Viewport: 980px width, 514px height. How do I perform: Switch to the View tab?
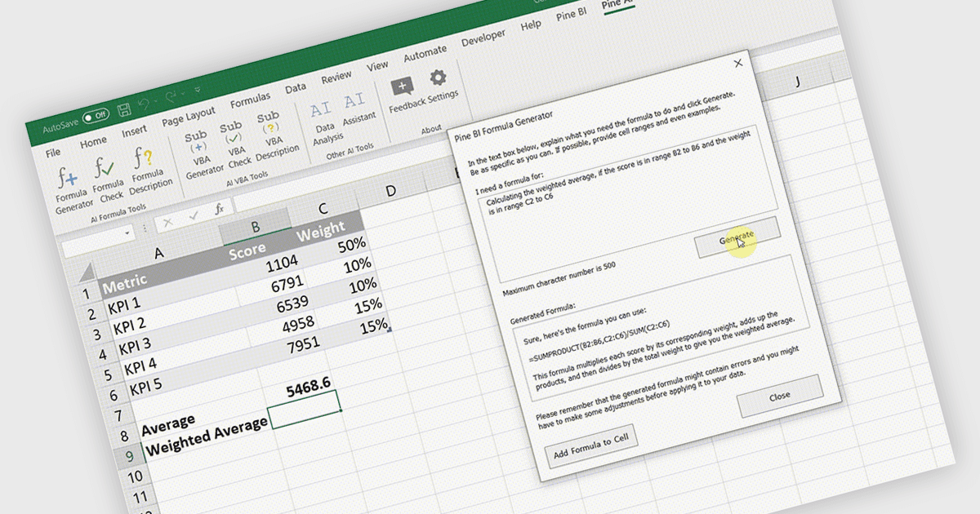coord(377,66)
